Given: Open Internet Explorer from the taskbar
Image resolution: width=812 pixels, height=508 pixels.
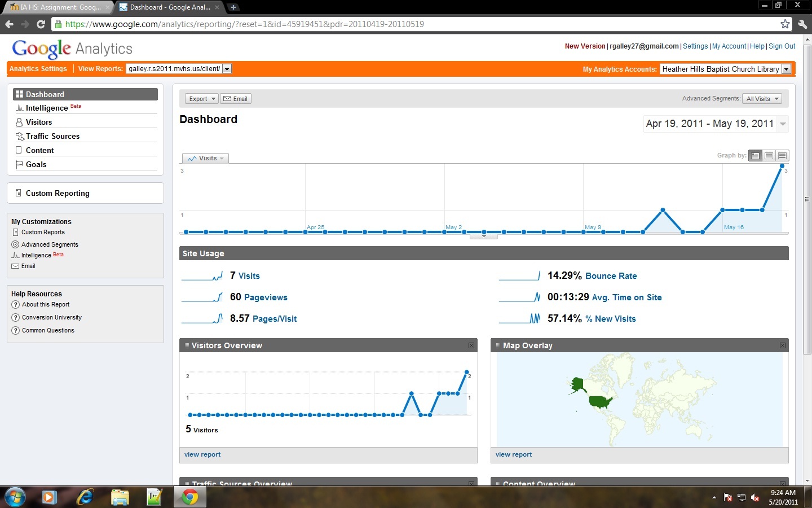Looking at the screenshot, I should (85, 497).
